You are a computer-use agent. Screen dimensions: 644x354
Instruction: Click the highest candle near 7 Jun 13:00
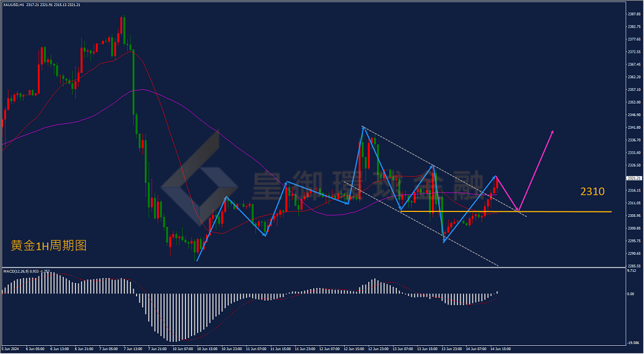click(122, 30)
